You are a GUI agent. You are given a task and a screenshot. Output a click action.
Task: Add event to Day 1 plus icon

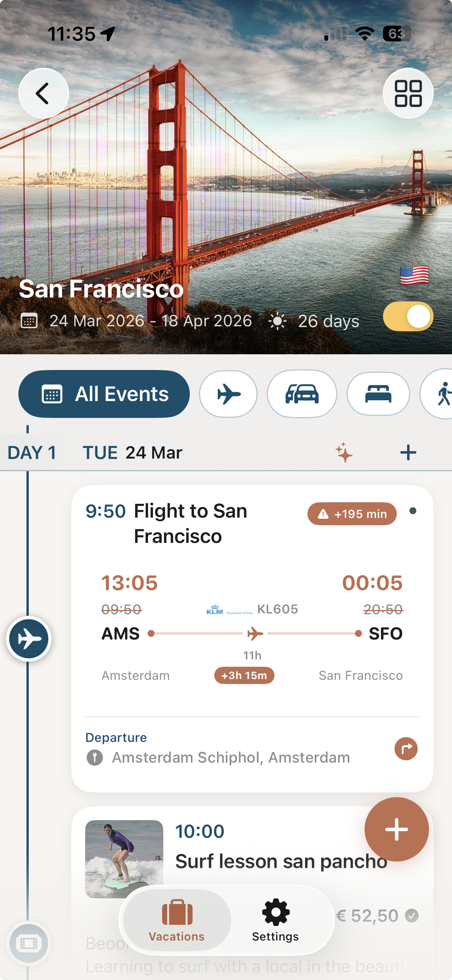click(408, 452)
